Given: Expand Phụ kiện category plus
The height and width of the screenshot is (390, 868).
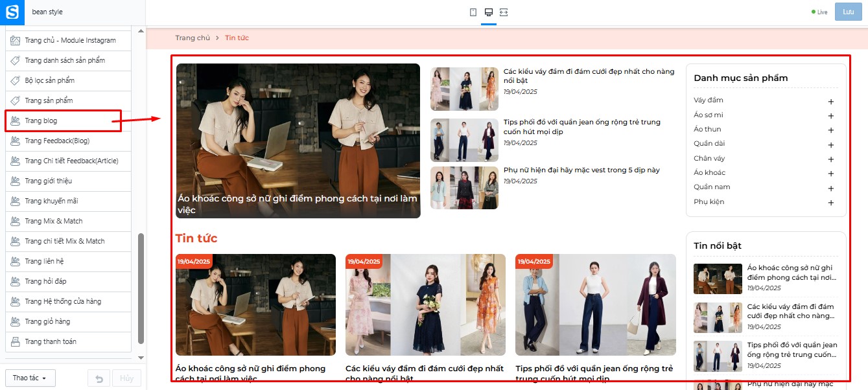Looking at the screenshot, I should click(831, 203).
